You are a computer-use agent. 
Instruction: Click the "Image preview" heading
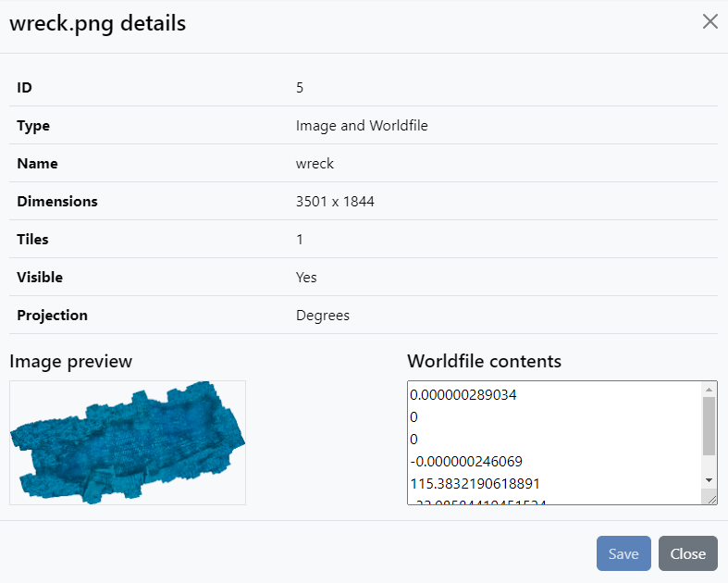[70, 361]
